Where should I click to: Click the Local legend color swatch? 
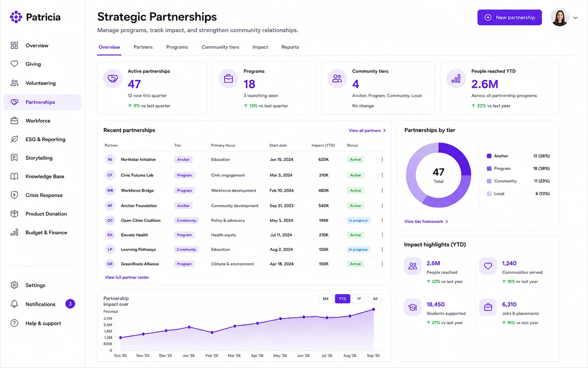[489, 194]
